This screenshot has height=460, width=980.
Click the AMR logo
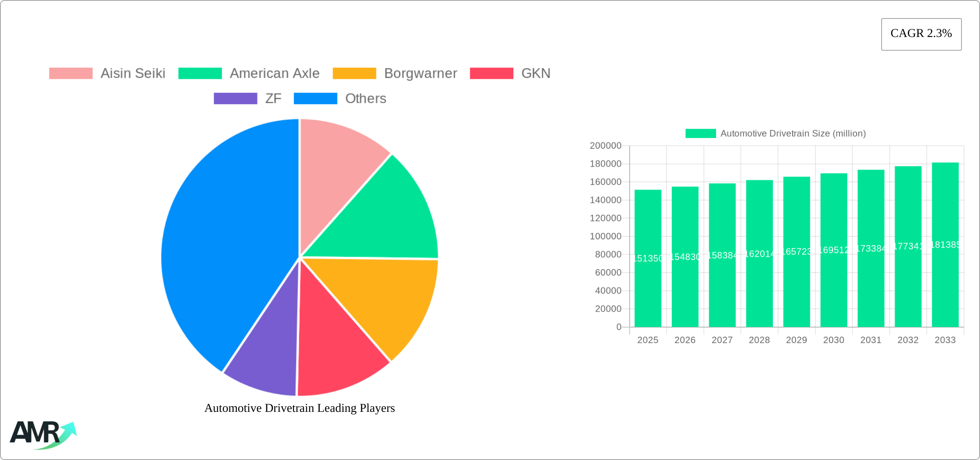pyautogui.click(x=43, y=434)
